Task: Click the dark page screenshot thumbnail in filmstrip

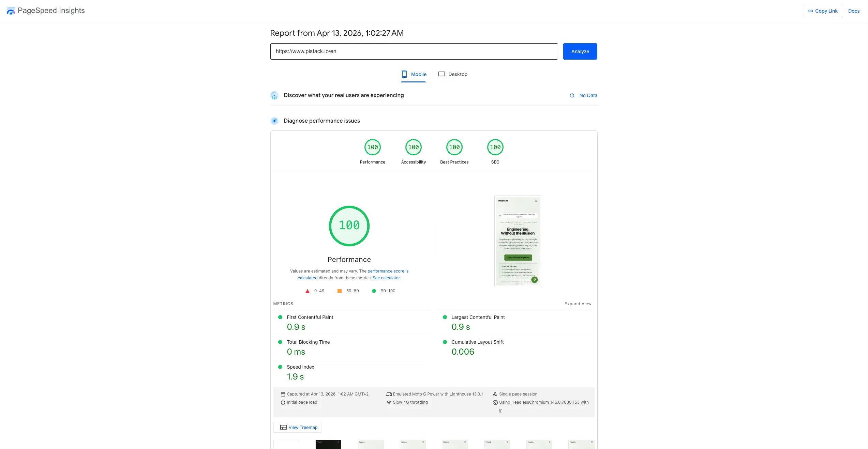Action: coord(328,445)
